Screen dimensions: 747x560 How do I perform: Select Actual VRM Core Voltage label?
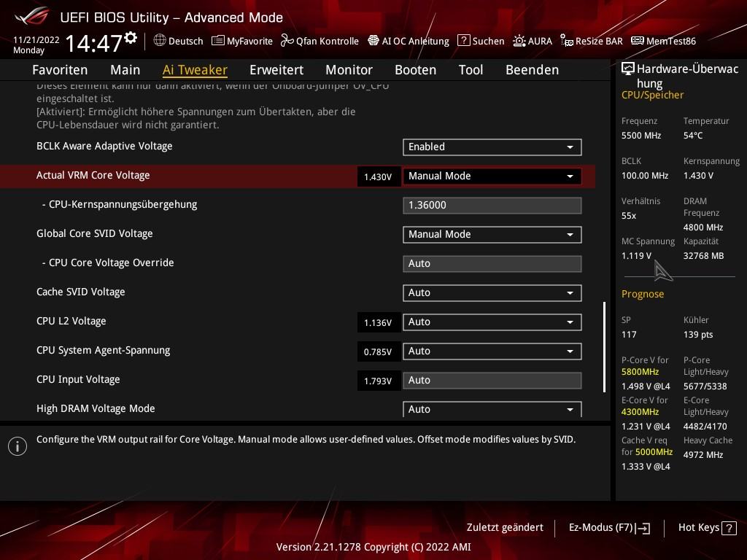[x=93, y=175]
